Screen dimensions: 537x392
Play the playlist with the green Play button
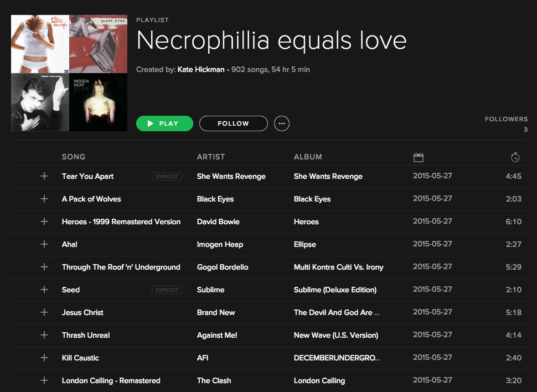pos(164,123)
